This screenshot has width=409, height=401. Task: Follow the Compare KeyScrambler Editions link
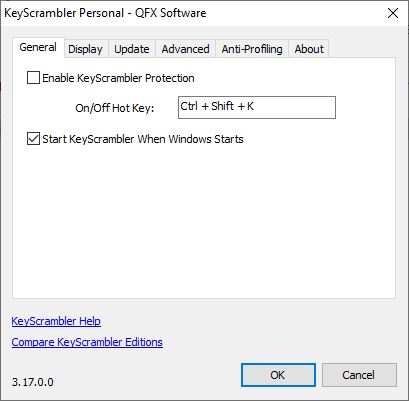coord(87,342)
